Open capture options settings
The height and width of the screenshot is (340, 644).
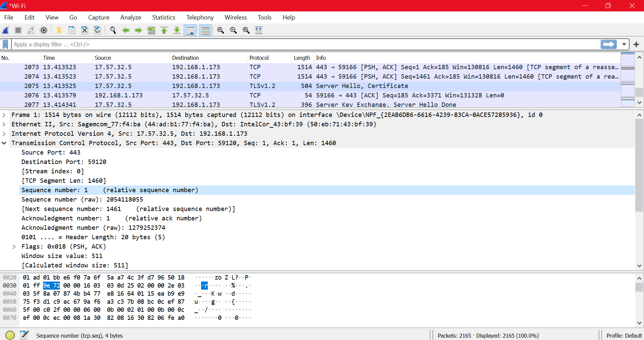point(44,30)
